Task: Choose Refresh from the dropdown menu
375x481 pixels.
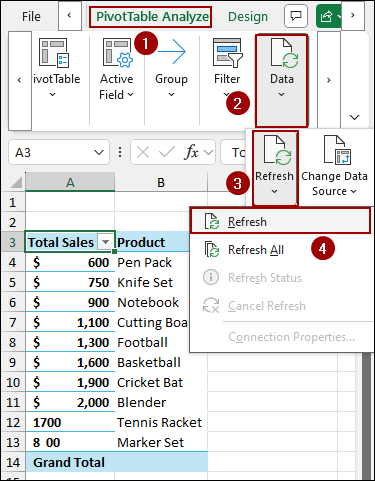Action: 280,221
